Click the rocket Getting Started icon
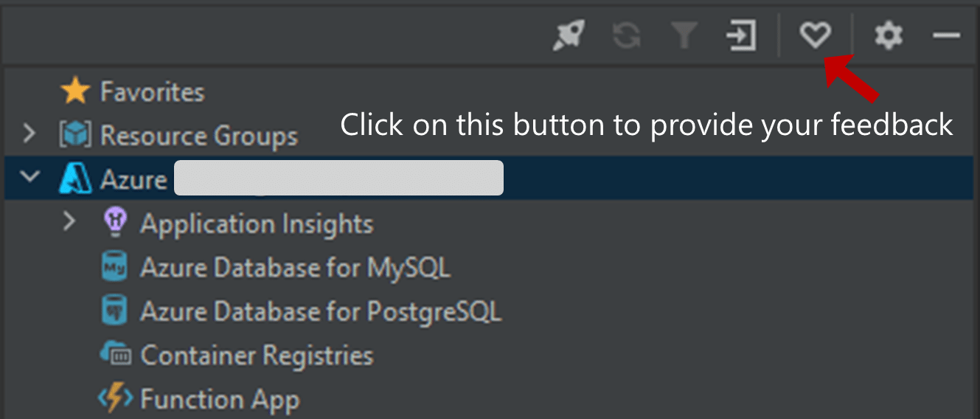This screenshot has width=980, height=419. point(569,35)
